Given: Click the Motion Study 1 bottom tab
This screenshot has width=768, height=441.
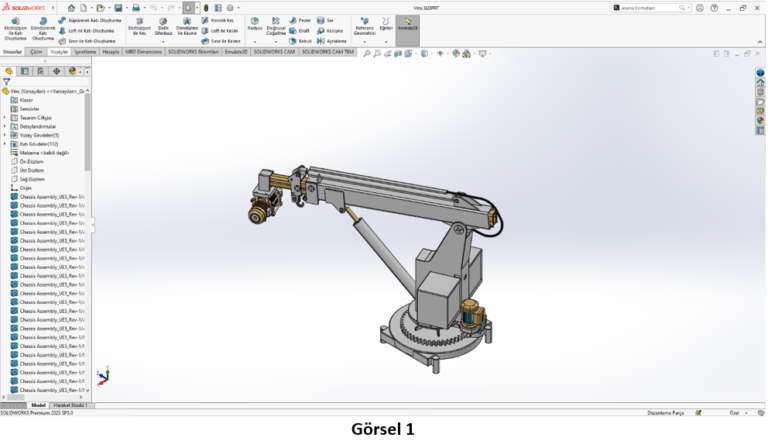Looking at the screenshot, I should 70,405.
